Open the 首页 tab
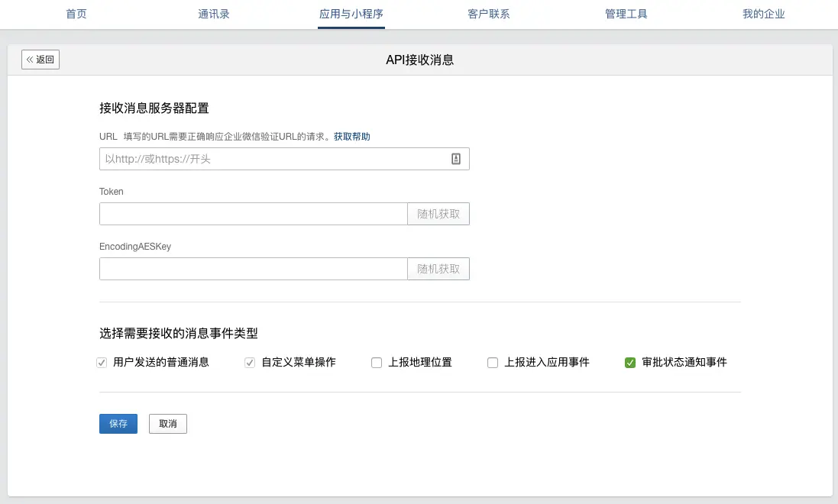838x504 pixels. (76, 14)
